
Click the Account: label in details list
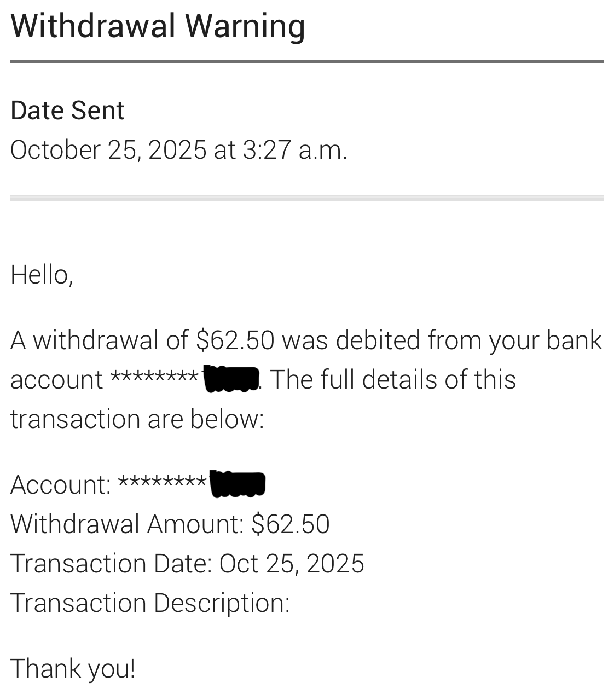point(60,485)
